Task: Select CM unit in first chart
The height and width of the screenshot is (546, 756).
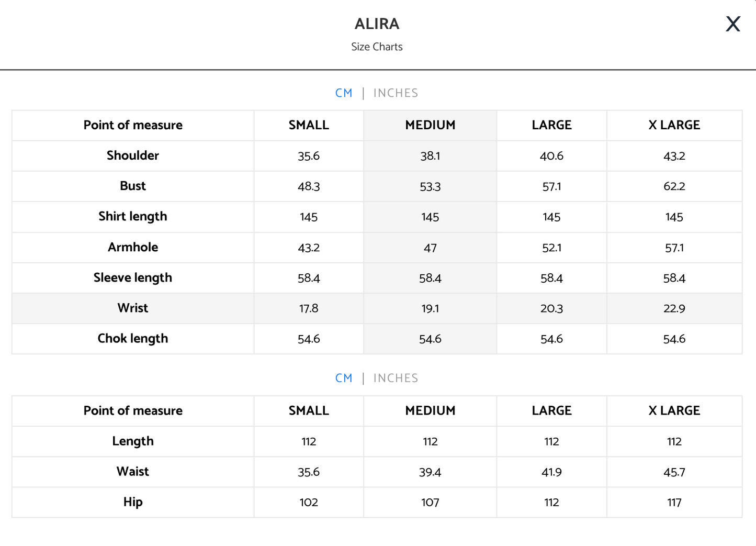Action: [x=344, y=93]
